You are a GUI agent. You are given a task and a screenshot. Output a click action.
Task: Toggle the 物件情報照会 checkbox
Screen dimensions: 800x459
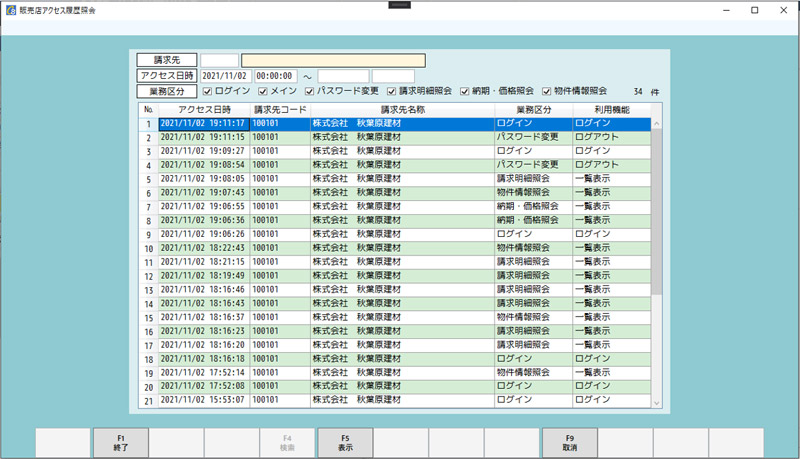(x=546, y=91)
